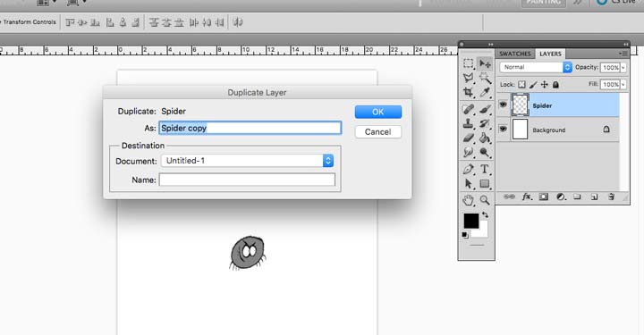Select the Eyedropper tool
The image size is (644, 335).
[485, 92]
